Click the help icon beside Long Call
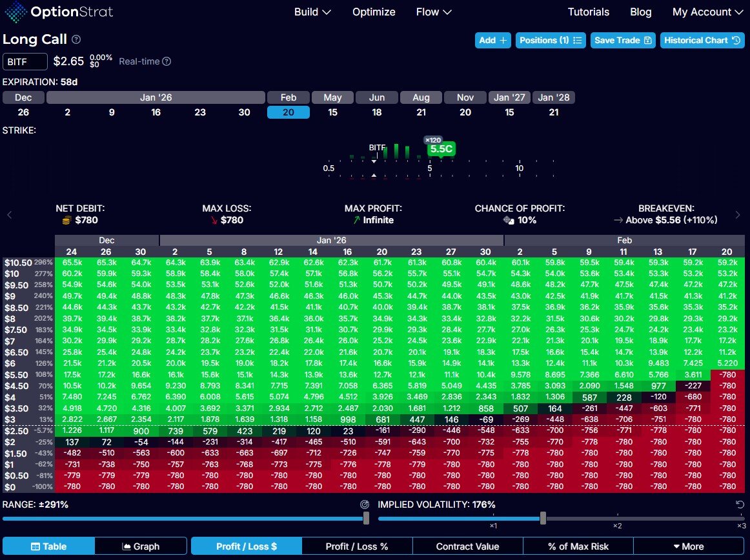Viewport: 750px width, 560px height. 76,39
